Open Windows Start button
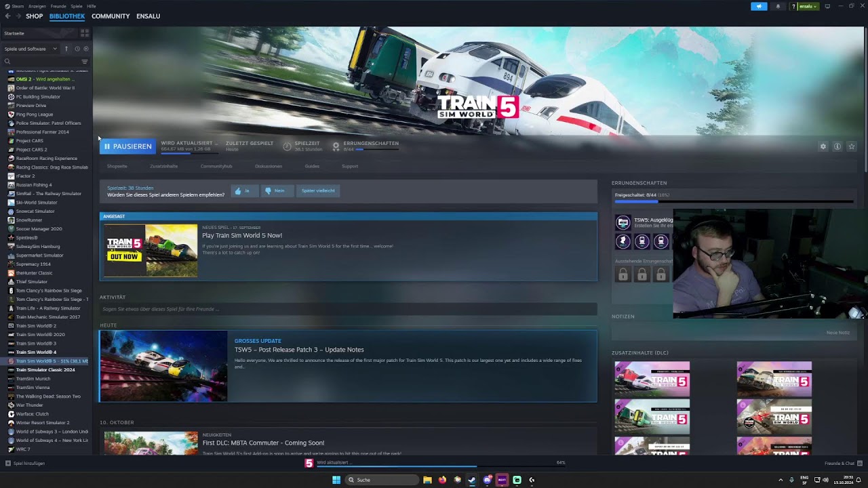 [x=336, y=480]
